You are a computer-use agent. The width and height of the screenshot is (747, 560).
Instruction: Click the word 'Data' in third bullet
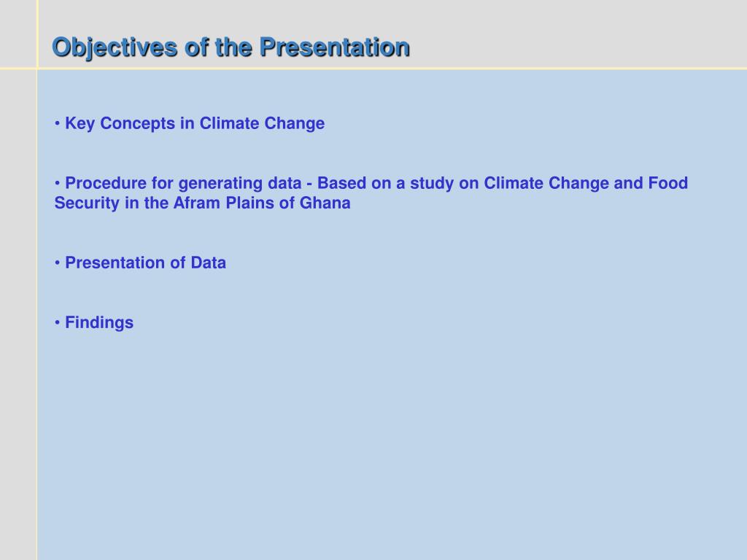[208, 262]
